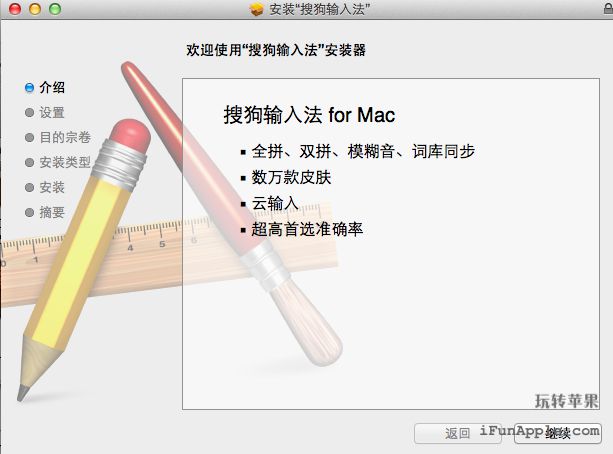Click the green zoom window button
Image resolution: width=613 pixels, height=454 pixels.
pos(55,9)
